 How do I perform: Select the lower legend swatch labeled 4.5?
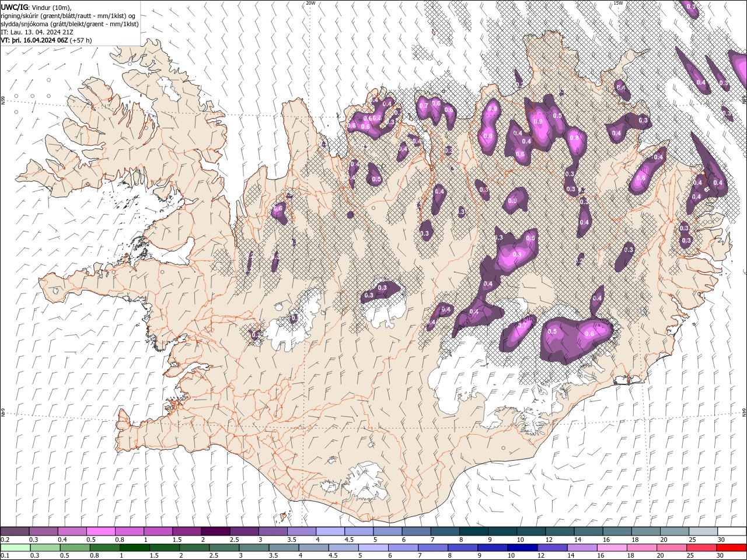[344, 548]
